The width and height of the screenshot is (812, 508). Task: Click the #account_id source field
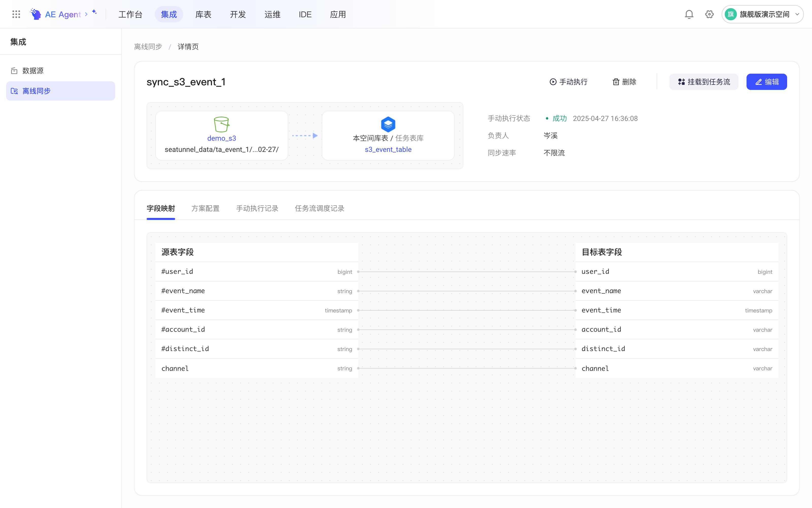(x=257, y=330)
